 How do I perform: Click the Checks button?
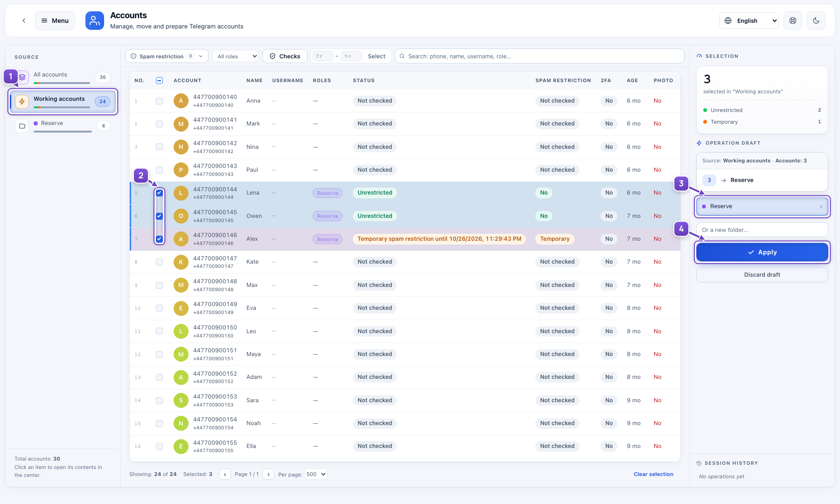[285, 56]
